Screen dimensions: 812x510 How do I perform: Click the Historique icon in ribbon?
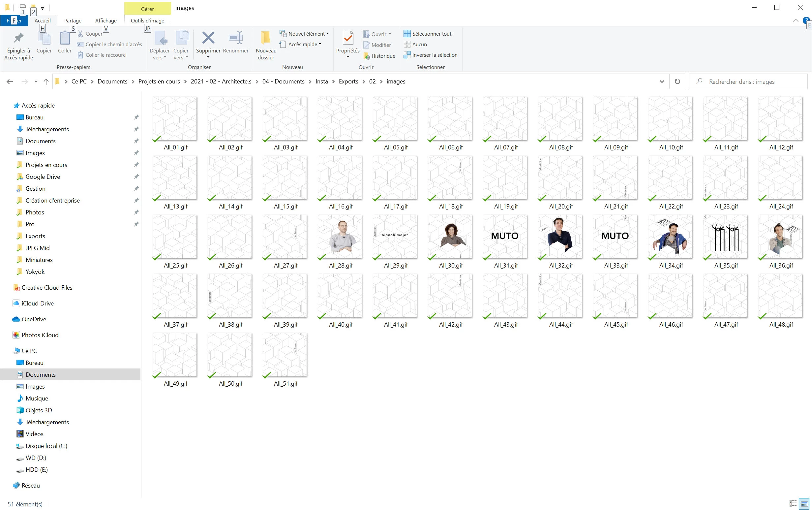[x=367, y=56]
